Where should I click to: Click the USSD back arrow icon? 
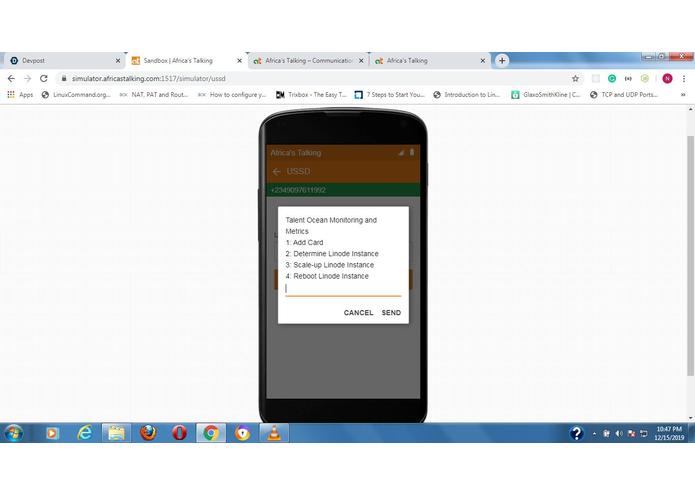click(x=277, y=171)
